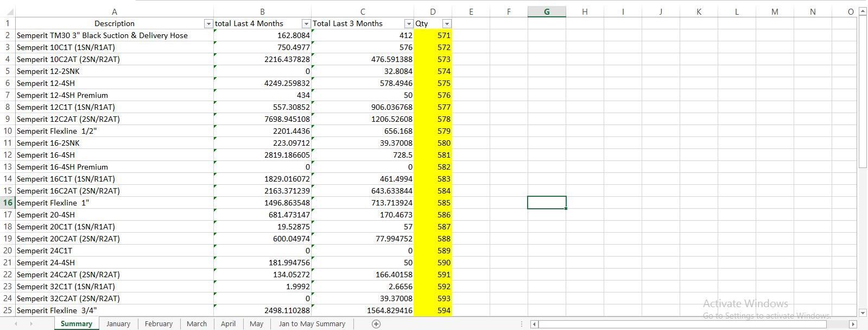Select column G header
The image size is (868, 330).
click(547, 11)
